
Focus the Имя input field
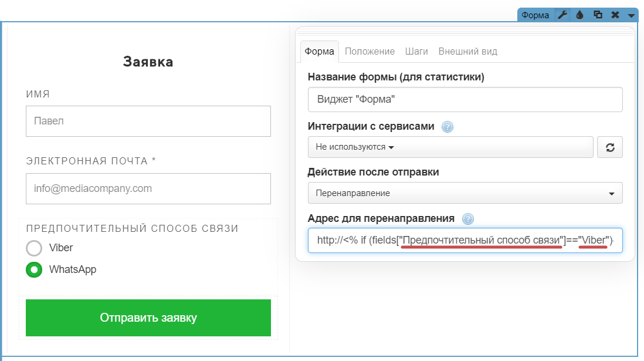click(x=148, y=122)
